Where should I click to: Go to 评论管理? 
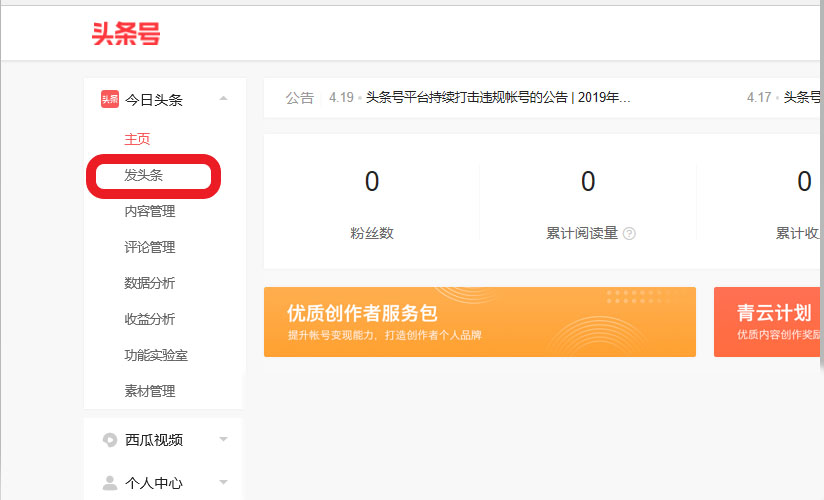(150, 247)
